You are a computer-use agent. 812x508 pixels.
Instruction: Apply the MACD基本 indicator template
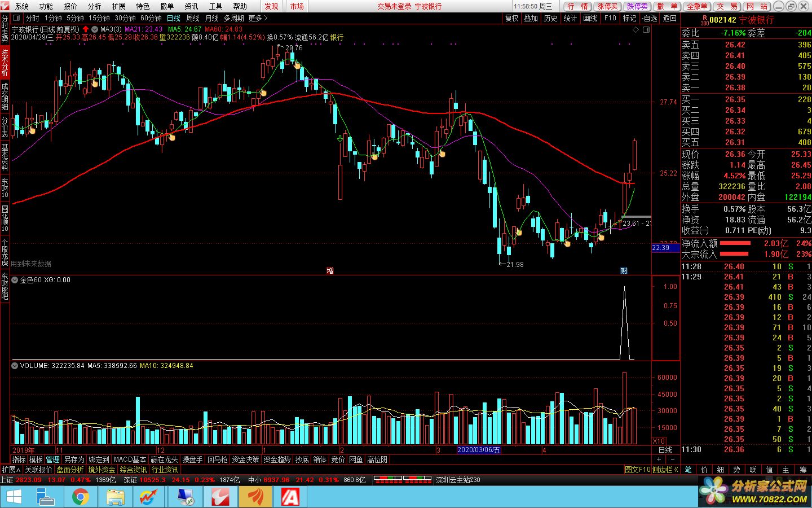(130, 459)
